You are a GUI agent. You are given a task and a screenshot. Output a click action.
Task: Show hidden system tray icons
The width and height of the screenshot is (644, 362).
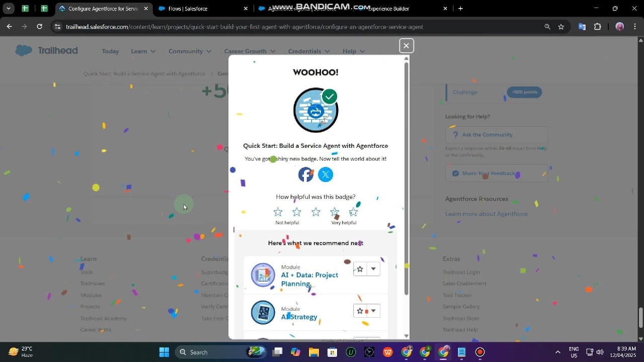557,352
